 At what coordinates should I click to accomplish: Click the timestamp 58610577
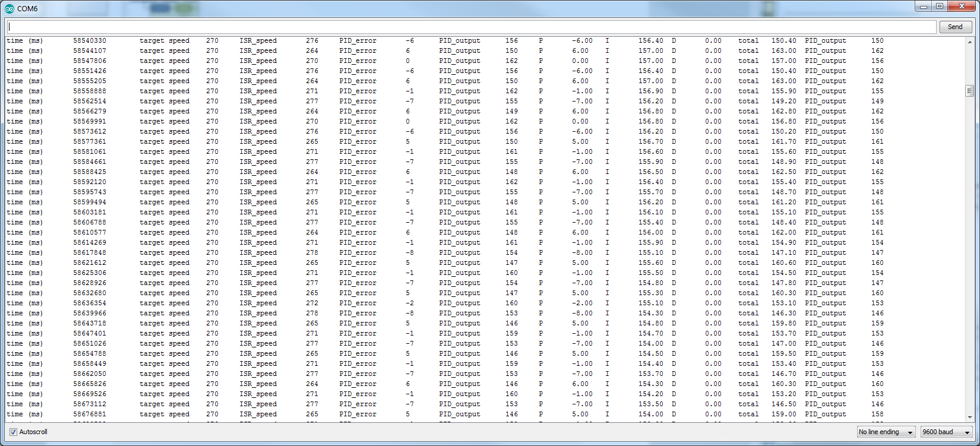coord(90,232)
